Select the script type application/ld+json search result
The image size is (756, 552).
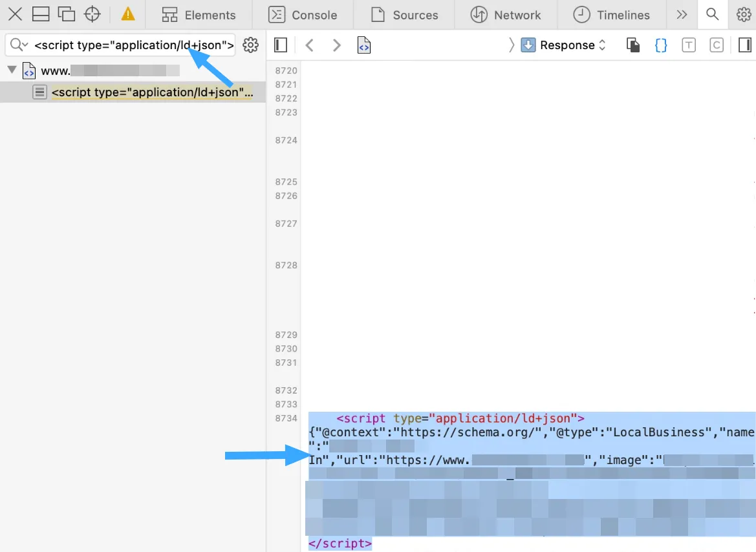133,92
